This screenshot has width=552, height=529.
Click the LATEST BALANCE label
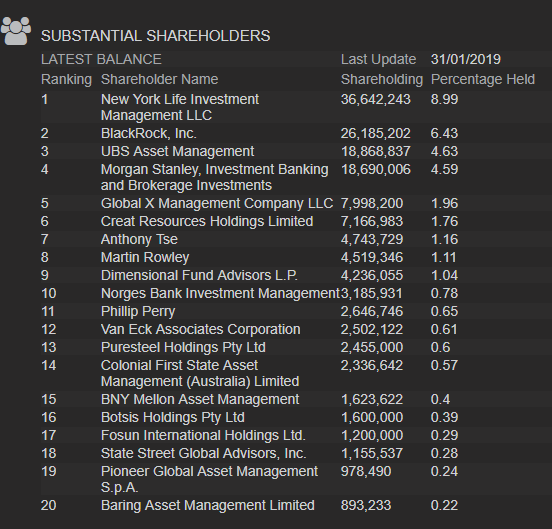point(101,59)
